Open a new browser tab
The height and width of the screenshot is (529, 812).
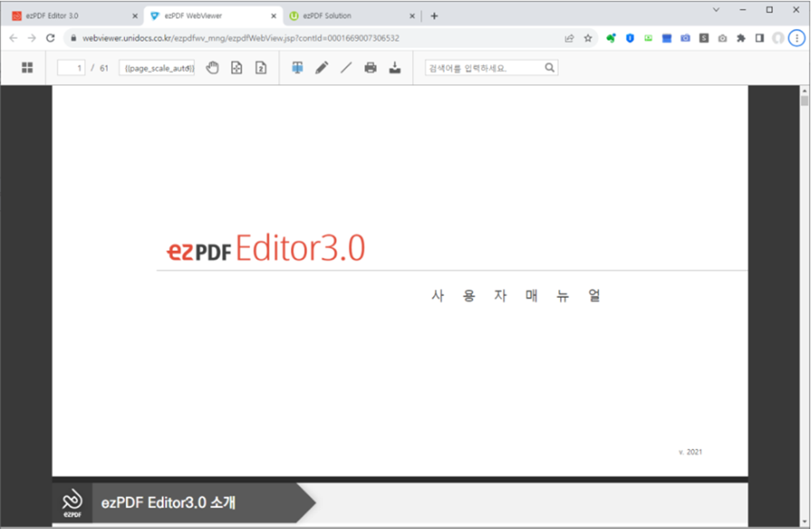tap(434, 16)
